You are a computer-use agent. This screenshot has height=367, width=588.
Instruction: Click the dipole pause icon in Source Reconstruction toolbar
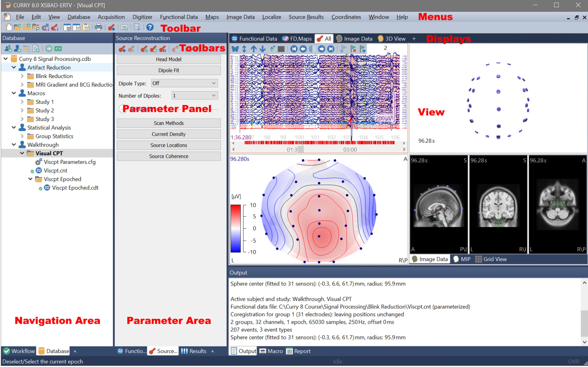coord(163,49)
